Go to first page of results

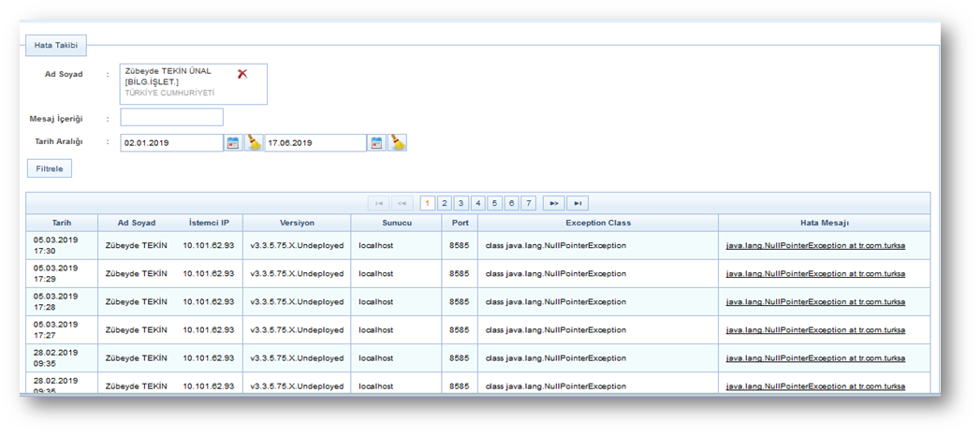379,203
